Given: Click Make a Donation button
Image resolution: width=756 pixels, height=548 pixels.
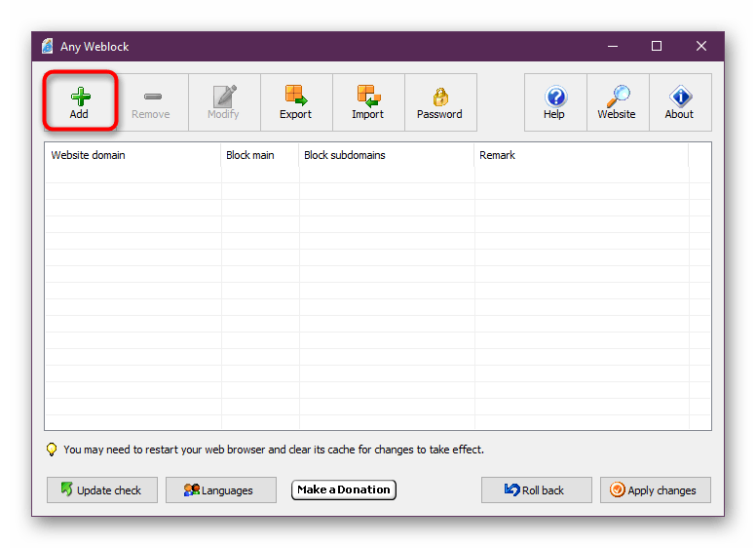Looking at the screenshot, I should coord(343,489).
